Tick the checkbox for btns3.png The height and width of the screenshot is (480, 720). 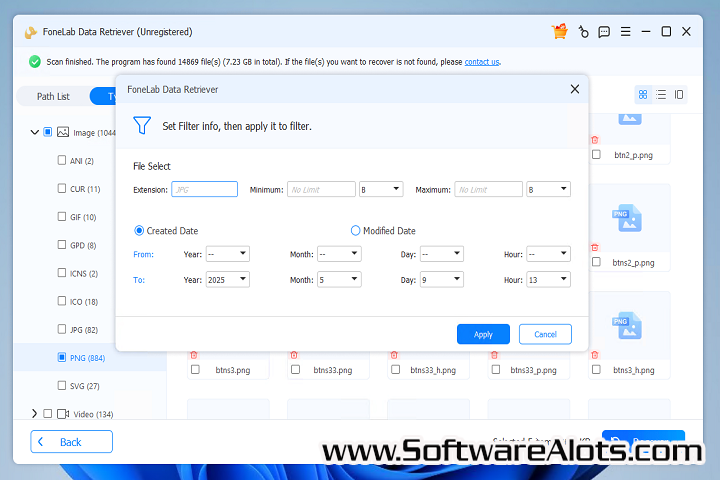pyautogui.click(x=195, y=369)
